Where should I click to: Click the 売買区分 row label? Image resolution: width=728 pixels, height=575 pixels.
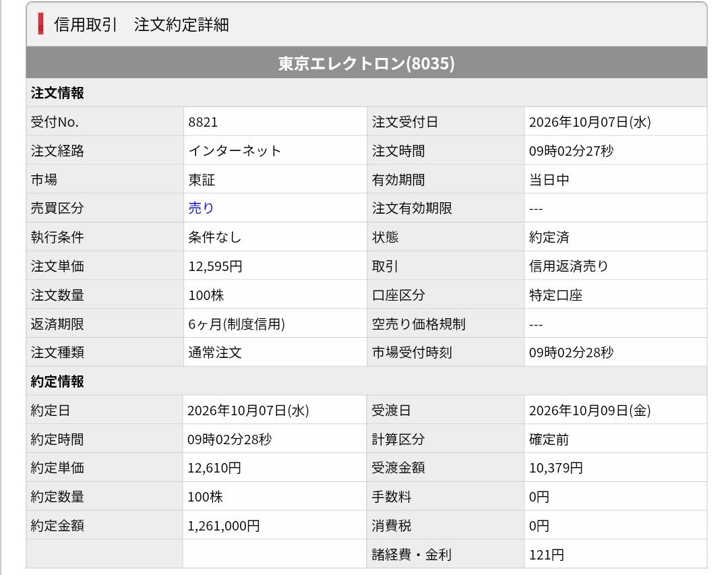pos(57,208)
